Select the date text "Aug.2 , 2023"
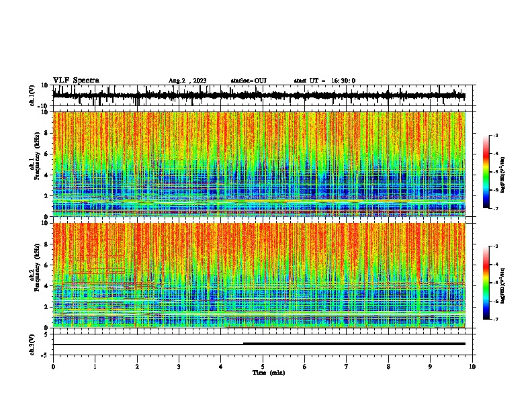This screenshot has height=411, width=532. point(187,81)
